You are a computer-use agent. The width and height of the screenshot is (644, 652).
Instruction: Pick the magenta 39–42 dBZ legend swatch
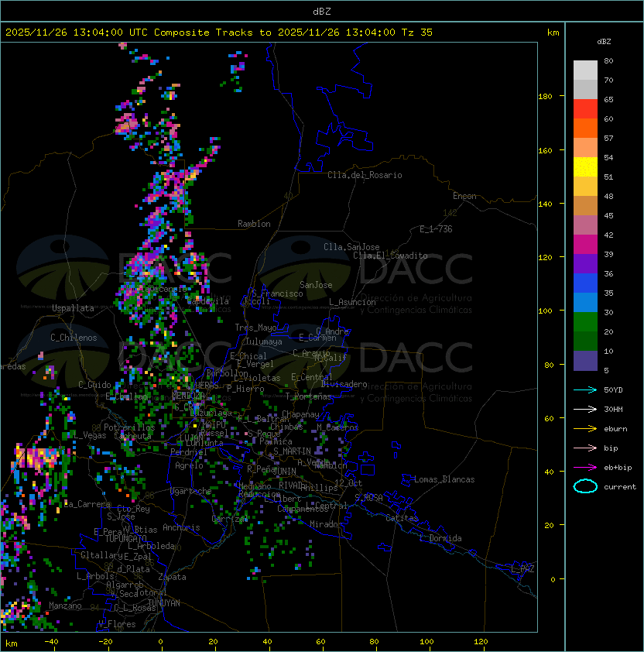(585, 245)
